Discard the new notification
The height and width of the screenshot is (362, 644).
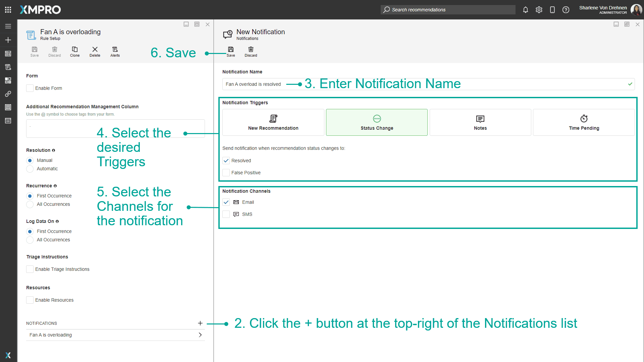(x=251, y=52)
